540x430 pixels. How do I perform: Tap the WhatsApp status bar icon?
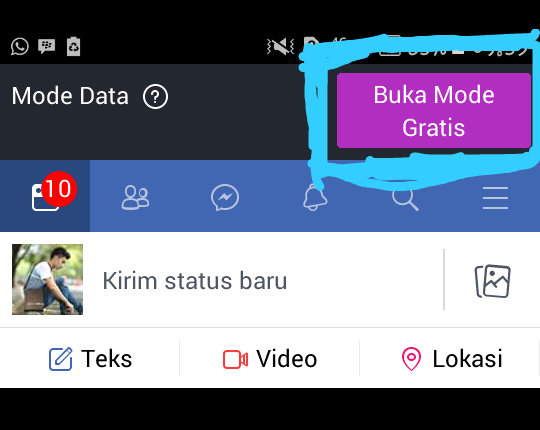20,46
